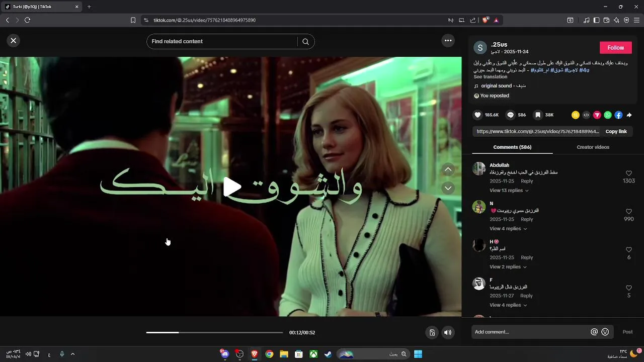Screen dimensions: 644x362
Task: Show hidden tray icons with the taskbar chevron
Action: (x=72, y=354)
